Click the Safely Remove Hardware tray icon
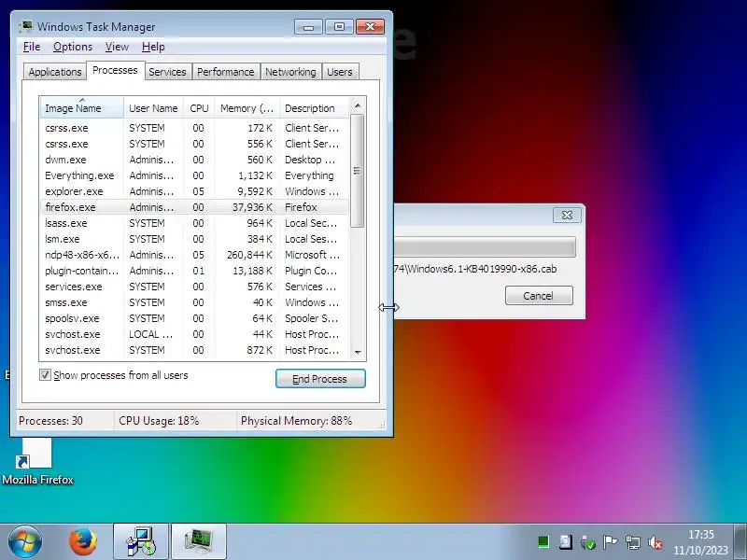 tap(588, 542)
